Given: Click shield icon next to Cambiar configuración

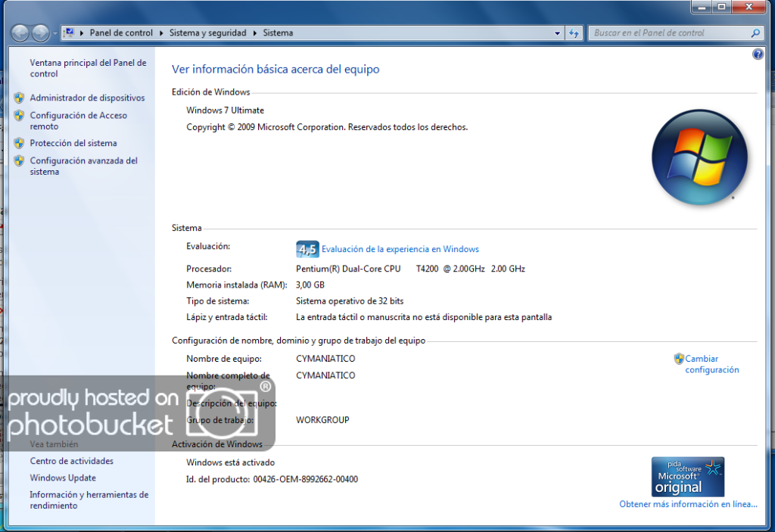Looking at the screenshot, I should [x=679, y=359].
